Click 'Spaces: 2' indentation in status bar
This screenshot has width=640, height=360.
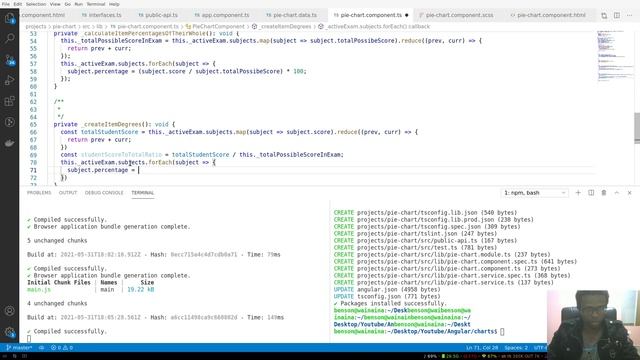[x=516, y=348]
